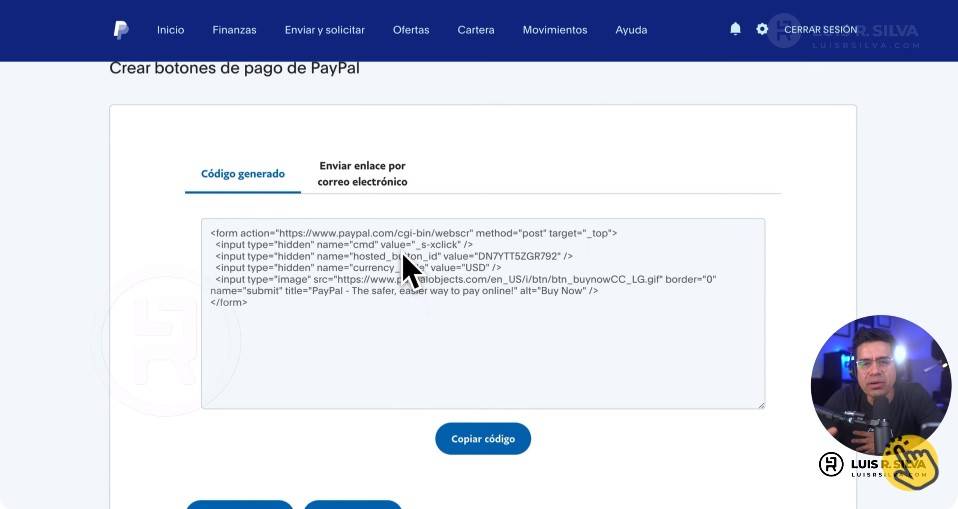Click the Copiar código button
Viewport: 958px width, 509px height.
[x=483, y=439]
